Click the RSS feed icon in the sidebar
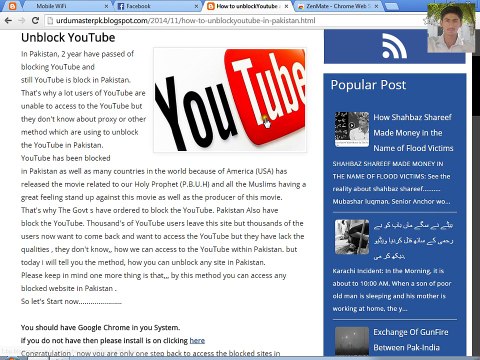Viewport: 480px width, 360px height. (x=394, y=46)
